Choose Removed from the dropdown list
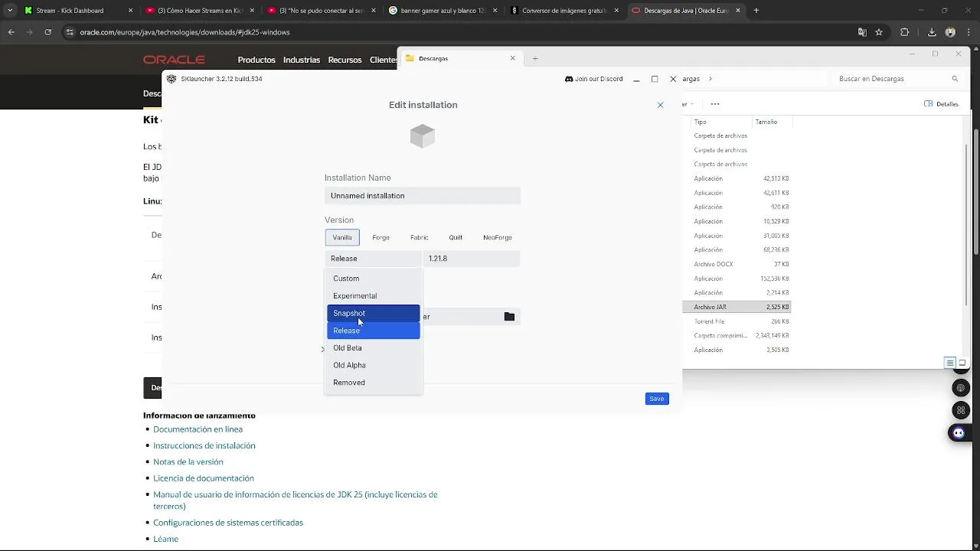The image size is (980, 551). (374, 383)
